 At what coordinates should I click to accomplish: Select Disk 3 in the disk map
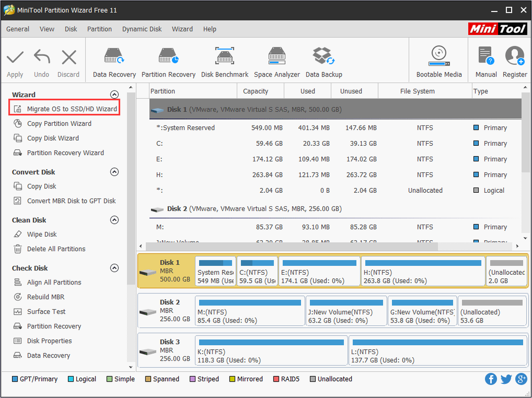coord(166,350)
